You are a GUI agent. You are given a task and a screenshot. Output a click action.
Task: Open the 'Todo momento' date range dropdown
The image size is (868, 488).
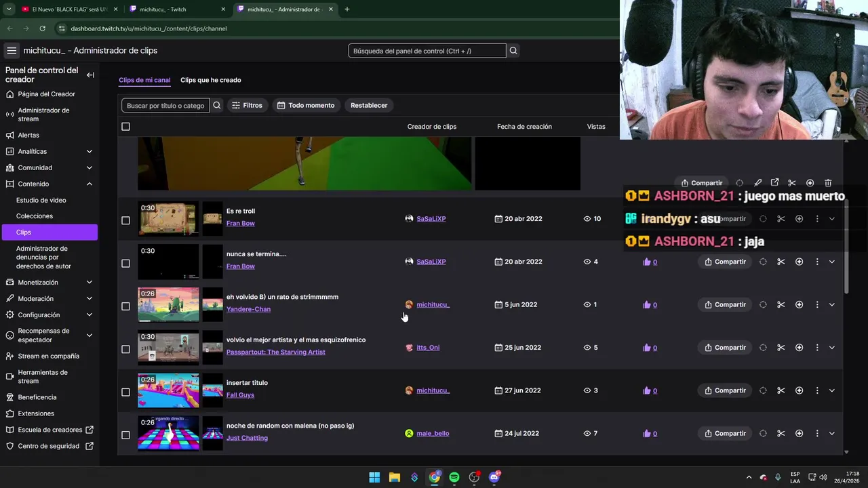pos(306,105)
